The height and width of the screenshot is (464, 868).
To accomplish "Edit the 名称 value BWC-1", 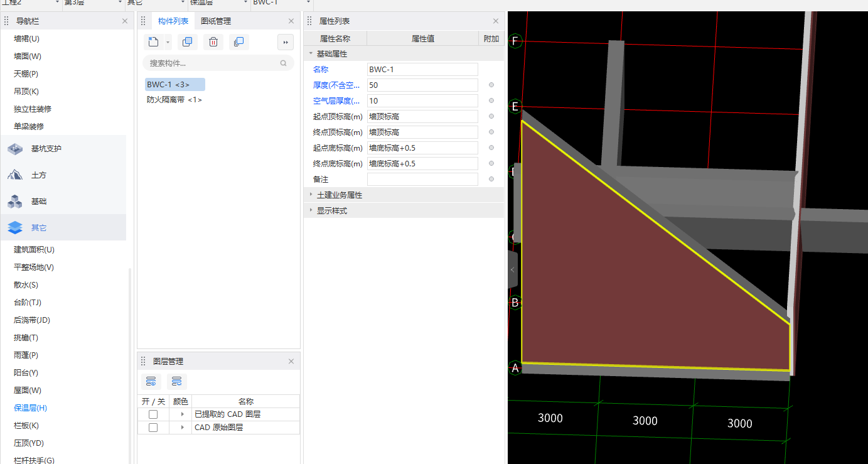I will 422,69.
